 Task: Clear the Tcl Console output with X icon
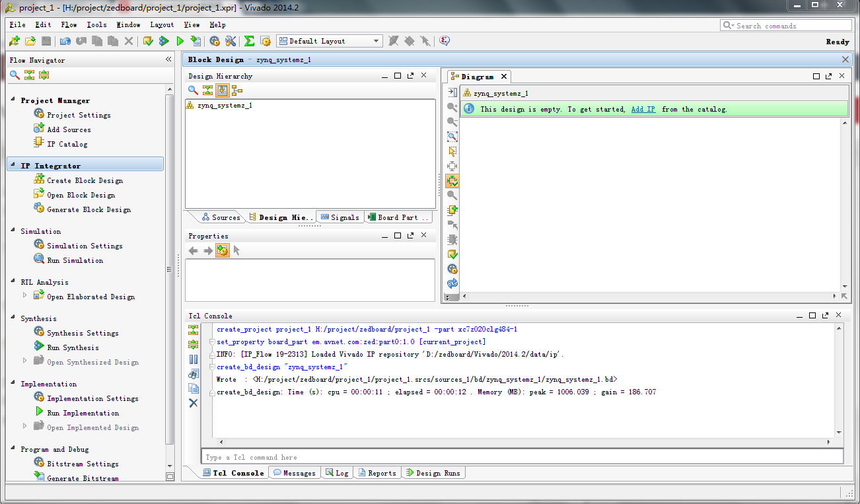coord(194,403)
